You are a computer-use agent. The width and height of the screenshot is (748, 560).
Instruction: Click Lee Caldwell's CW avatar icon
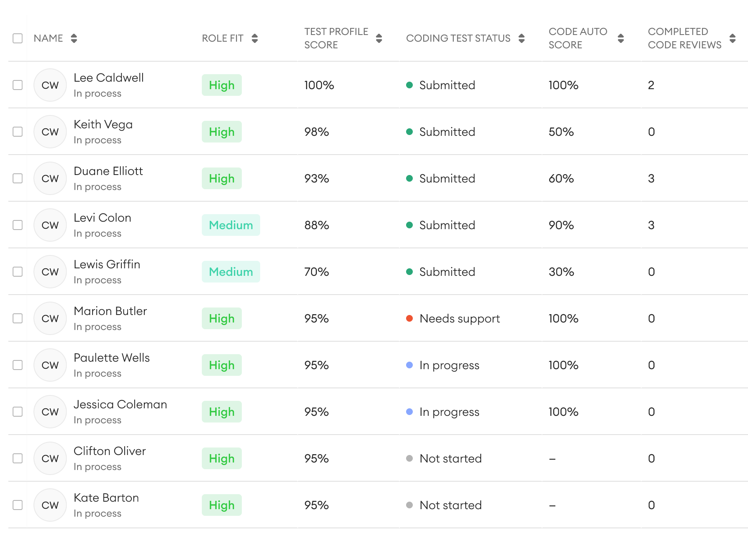(x=50, y=85)
